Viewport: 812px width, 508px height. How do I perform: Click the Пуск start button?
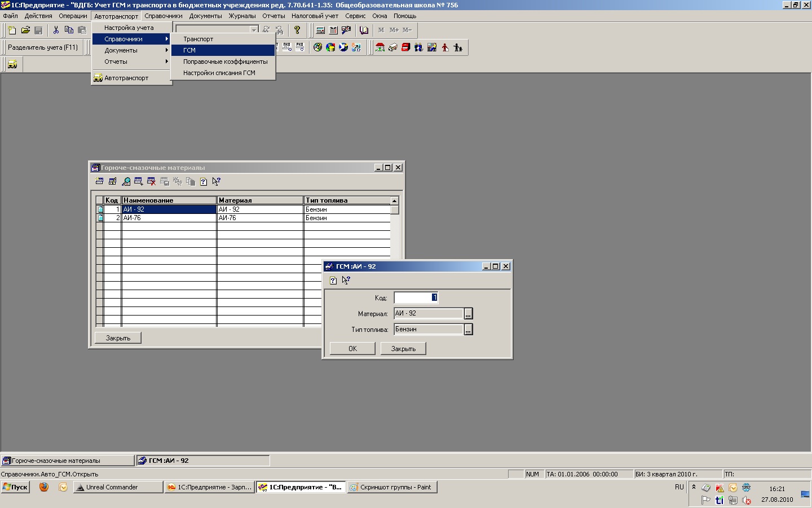point(15,487)
